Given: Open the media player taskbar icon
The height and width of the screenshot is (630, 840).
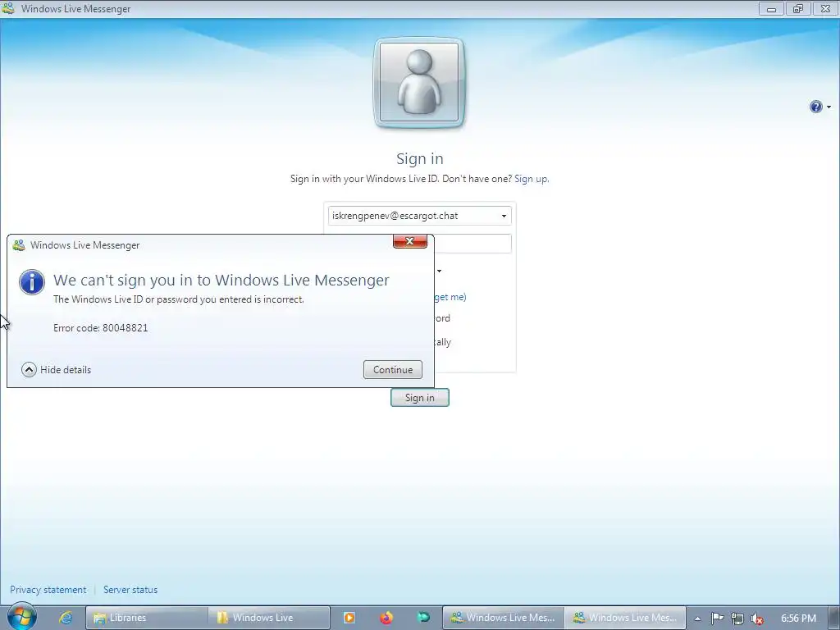Looking at the screenshot, I should coord(349,618).
